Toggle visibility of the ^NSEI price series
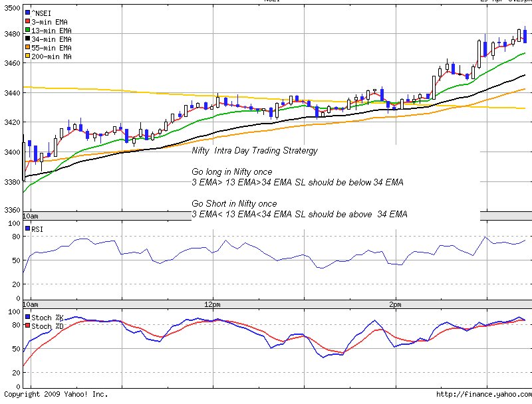 [x=27, y=12]
